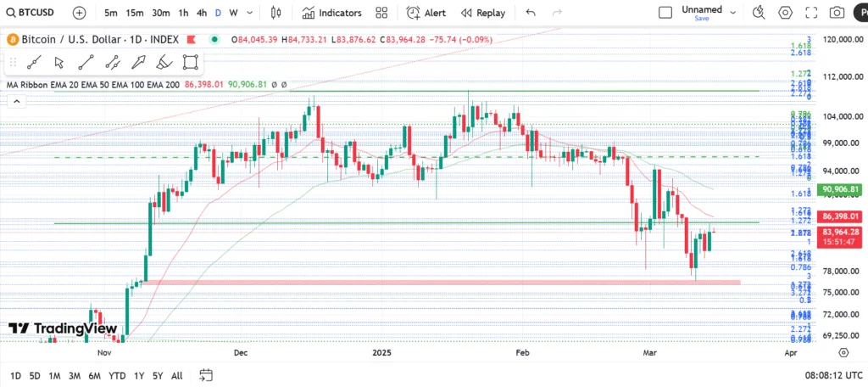Open the price scale settings gear icon
This screenshot has height=387, width=868.
(843, 352)
